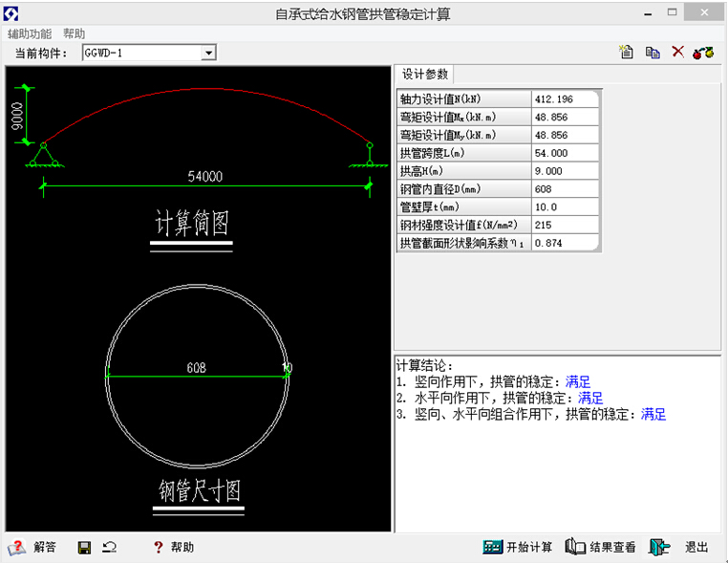Image resolution: width=728 pixels, height=563 pixels.
Task: Edit the 轴力设计值N value 412.196
Action: [565, 99]
